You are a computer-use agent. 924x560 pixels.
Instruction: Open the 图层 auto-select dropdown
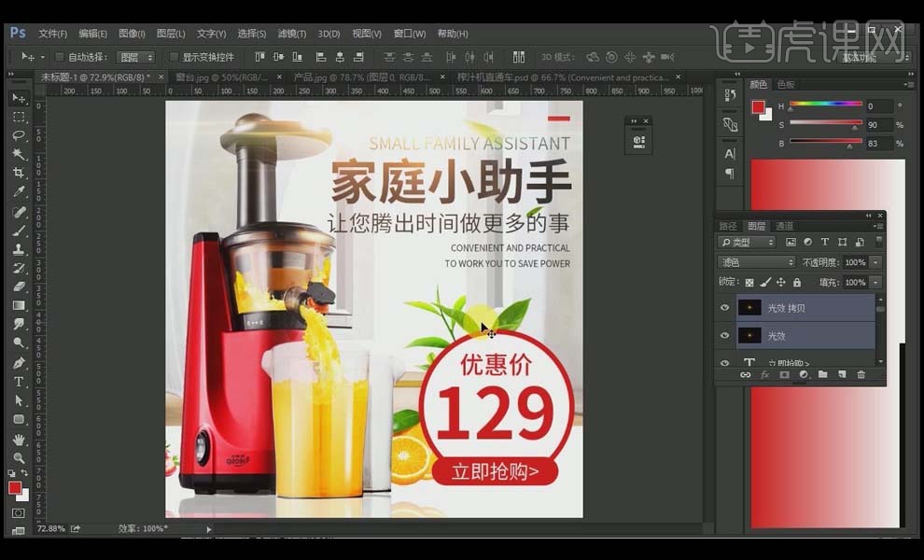pyautogui.click(x=135, y=57)
